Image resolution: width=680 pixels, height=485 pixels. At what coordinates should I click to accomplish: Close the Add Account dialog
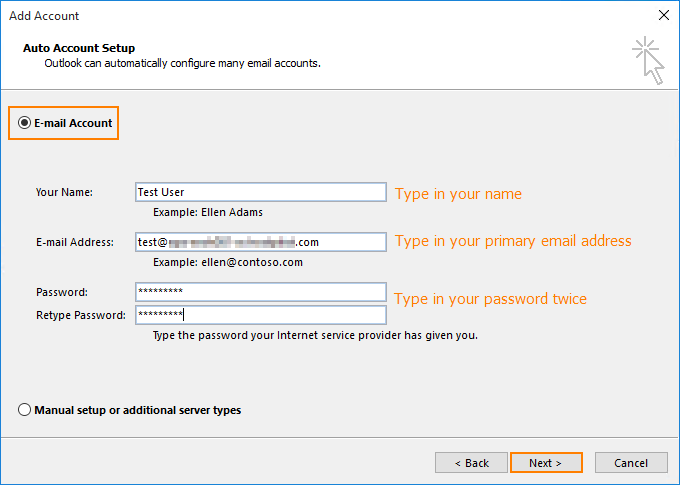663,16
